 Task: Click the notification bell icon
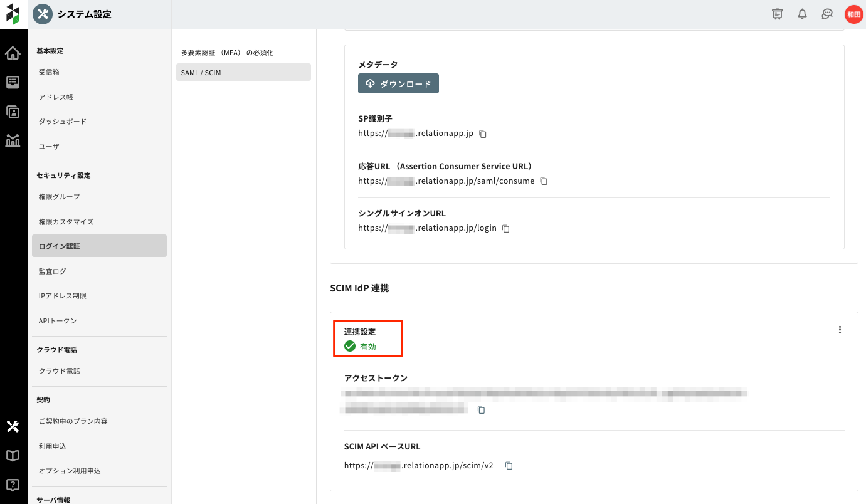point(802,14)
